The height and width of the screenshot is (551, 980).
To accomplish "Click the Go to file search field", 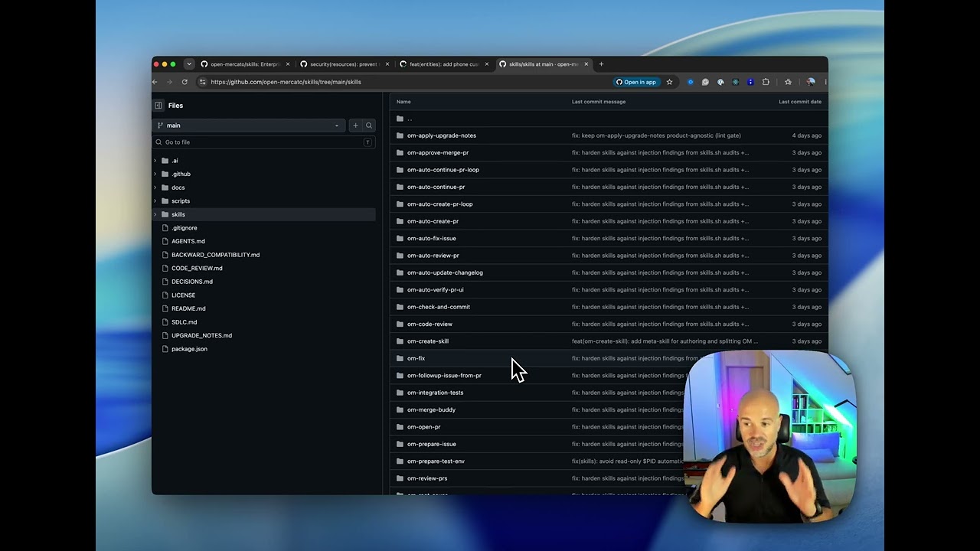I will point(264,142).
